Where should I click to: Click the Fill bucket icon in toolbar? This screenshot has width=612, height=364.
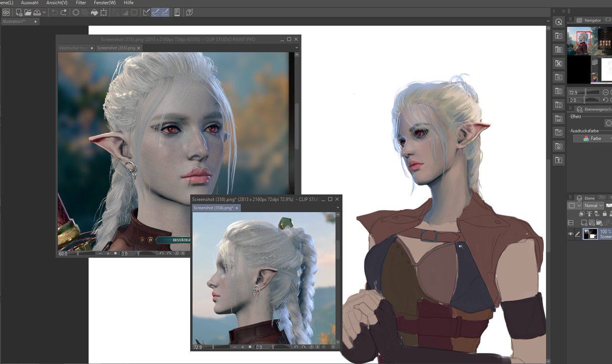pos(94,12)
